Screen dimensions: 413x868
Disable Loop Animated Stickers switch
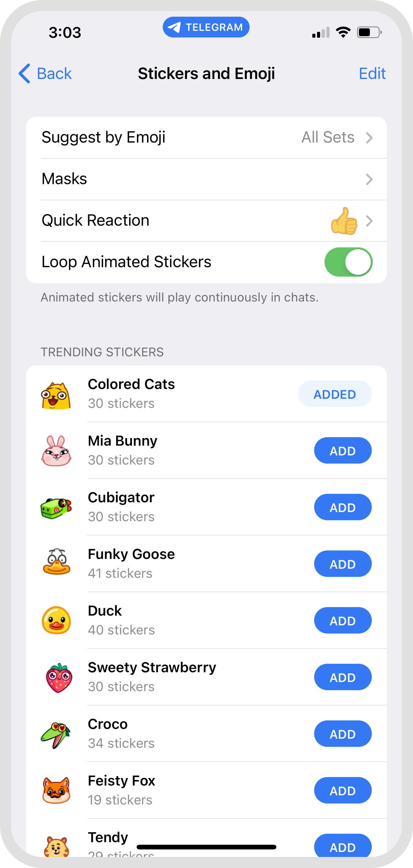[x=348, y=262]
